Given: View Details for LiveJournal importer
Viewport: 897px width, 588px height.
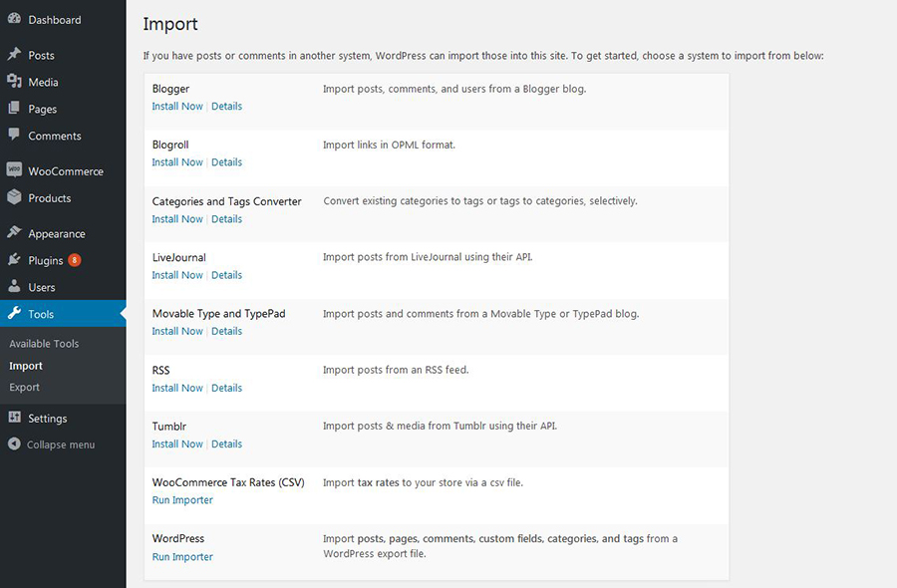Looking at the screenshot, I should click(227, 274).
